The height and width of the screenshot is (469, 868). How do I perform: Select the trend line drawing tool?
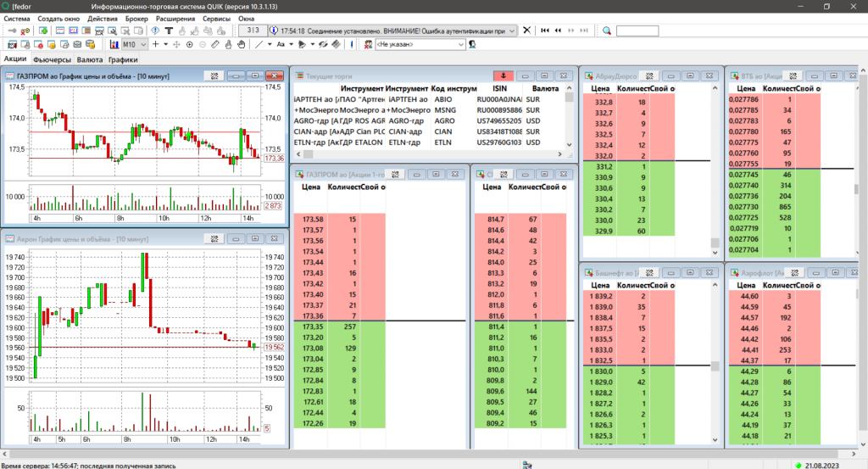click(x=259, y=44)
